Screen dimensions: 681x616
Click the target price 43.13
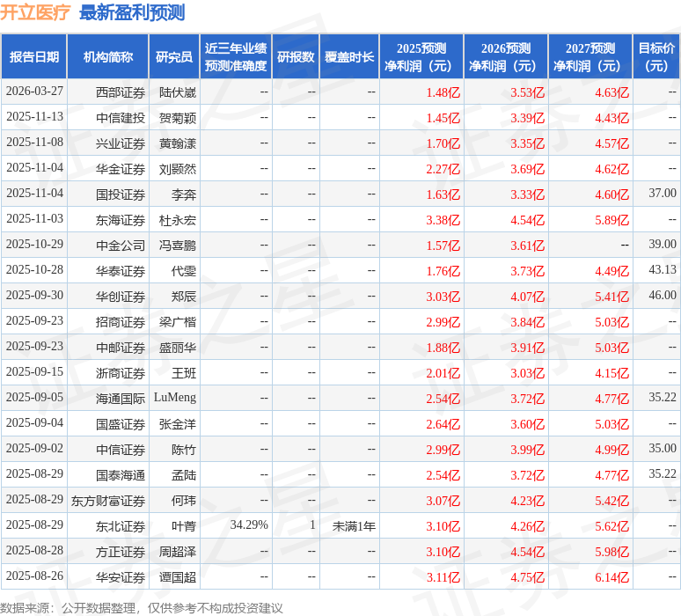(x=663, y=269)
